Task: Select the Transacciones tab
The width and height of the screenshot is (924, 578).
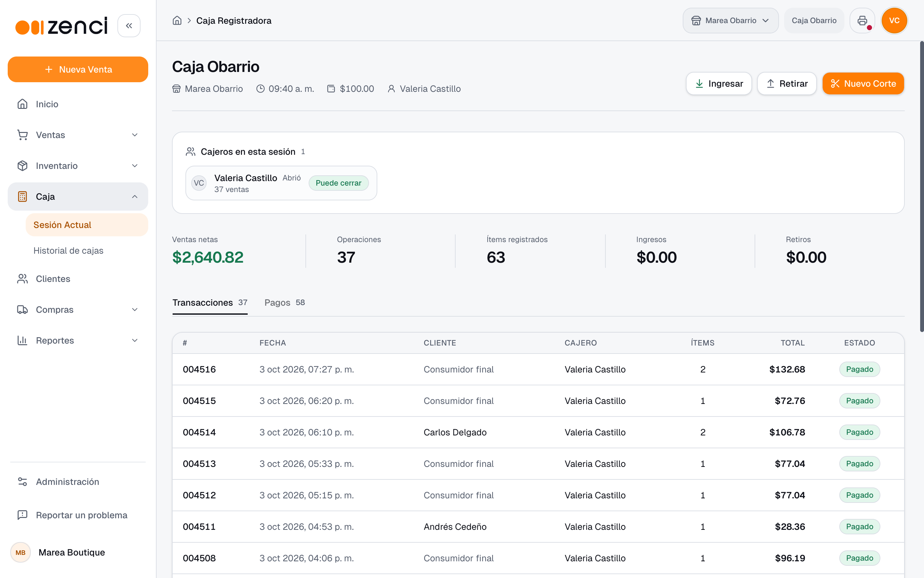Action: click(210, 302)
